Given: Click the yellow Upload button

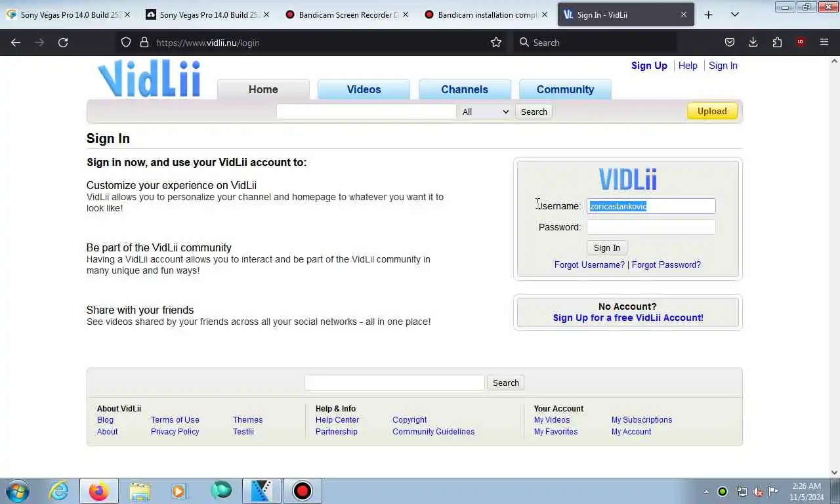Looking at the screenshot, I should point(712,111).
